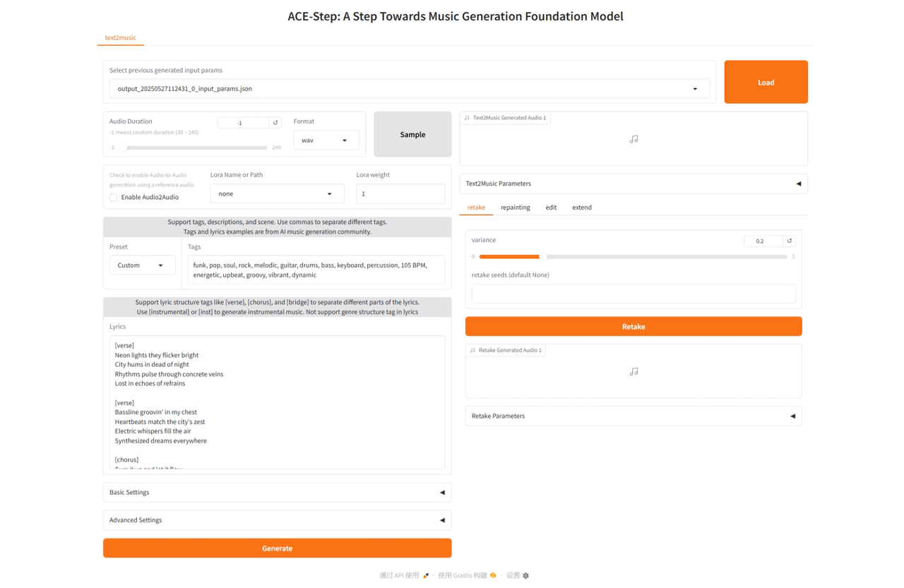Click the Retake Generated Audio 1 label

coord(506,350)
